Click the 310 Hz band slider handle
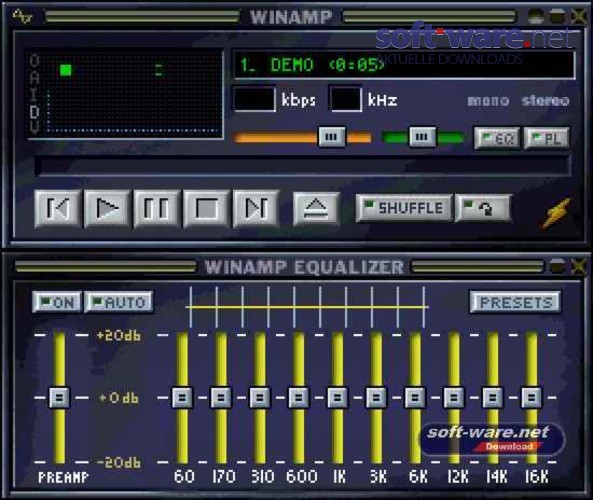The width and height of the screenshot is (593, 500). click(260, 397)
